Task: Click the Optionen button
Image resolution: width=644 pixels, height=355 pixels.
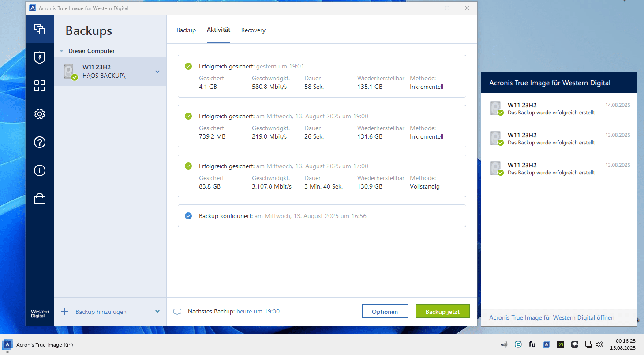Action: click(x=385, y=311)
